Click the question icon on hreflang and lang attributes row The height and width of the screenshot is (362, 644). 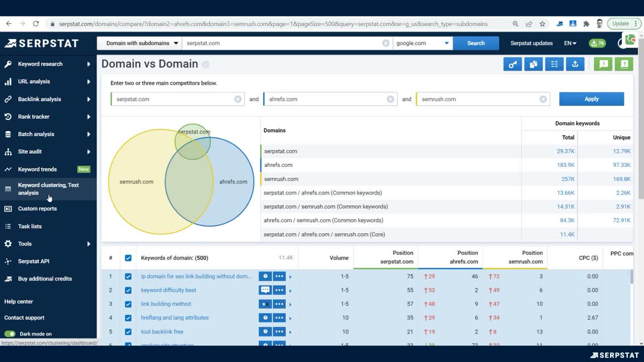[x=265, y=318]
